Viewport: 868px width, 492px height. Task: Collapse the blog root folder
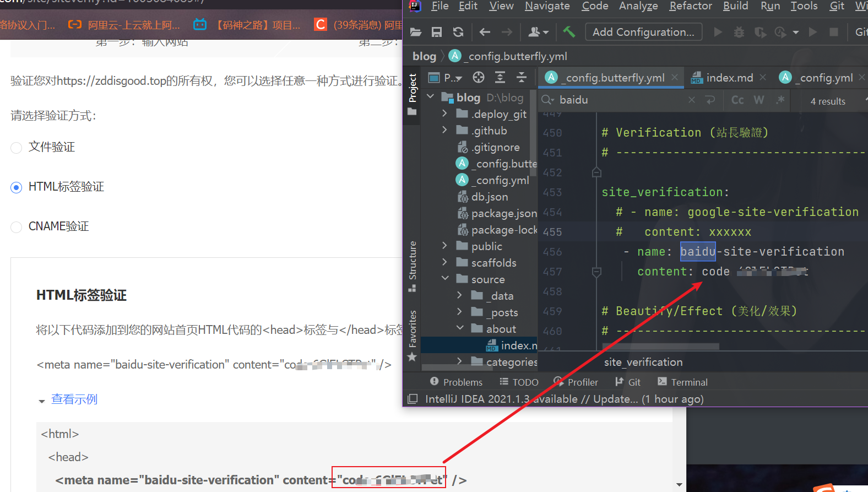[431, 97]
